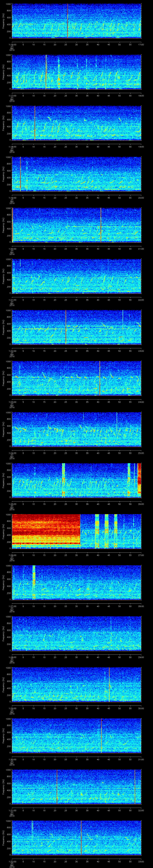The width and height of the screenshot is (153, 868).
Task: Click the 1:18:00 start time label
Action: 12,147
